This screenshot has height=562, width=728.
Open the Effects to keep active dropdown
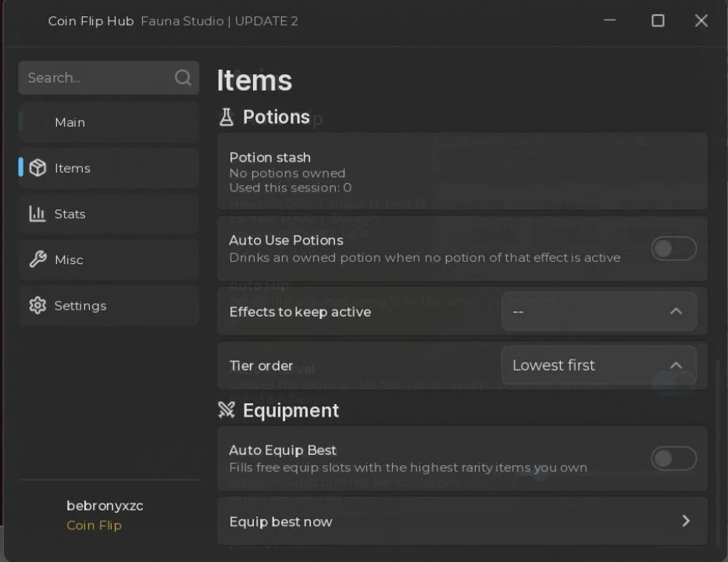(599, 311)
